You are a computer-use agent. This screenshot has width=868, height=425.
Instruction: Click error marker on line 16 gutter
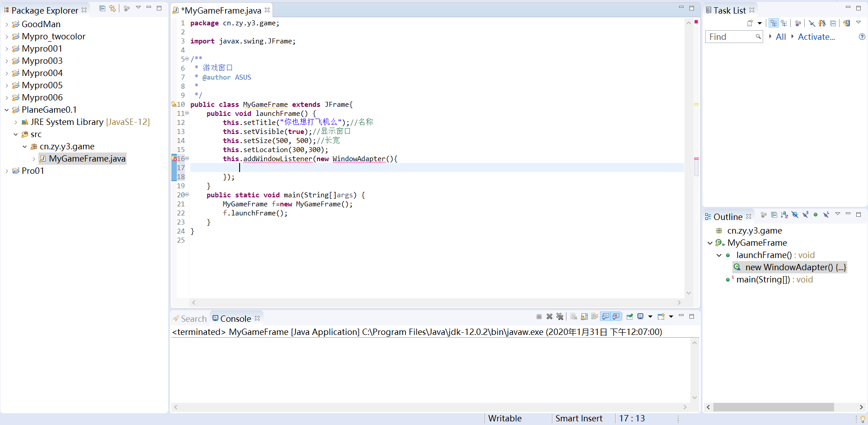(174, 158)
